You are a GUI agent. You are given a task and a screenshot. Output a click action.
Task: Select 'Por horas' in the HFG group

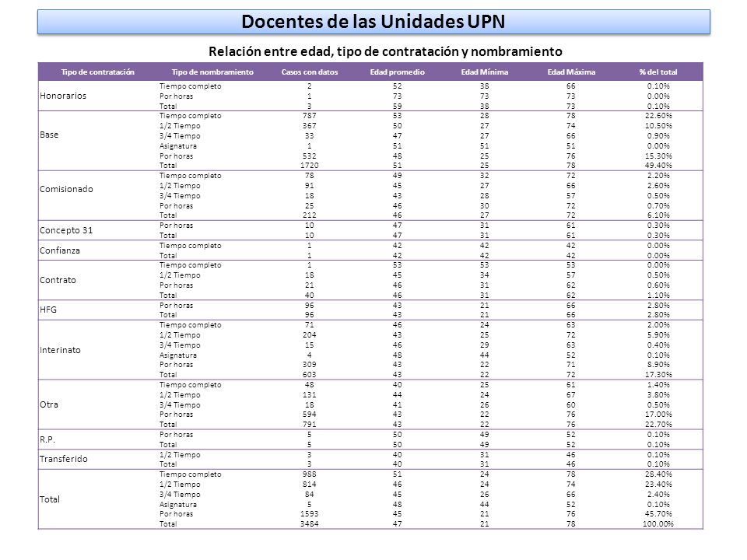tap(177, 305)
